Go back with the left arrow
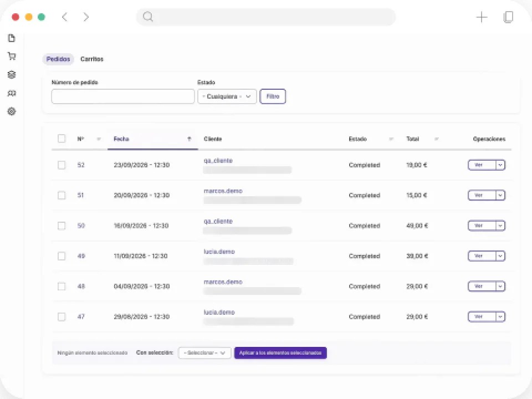532x399 pixels. tap(64, 17)
